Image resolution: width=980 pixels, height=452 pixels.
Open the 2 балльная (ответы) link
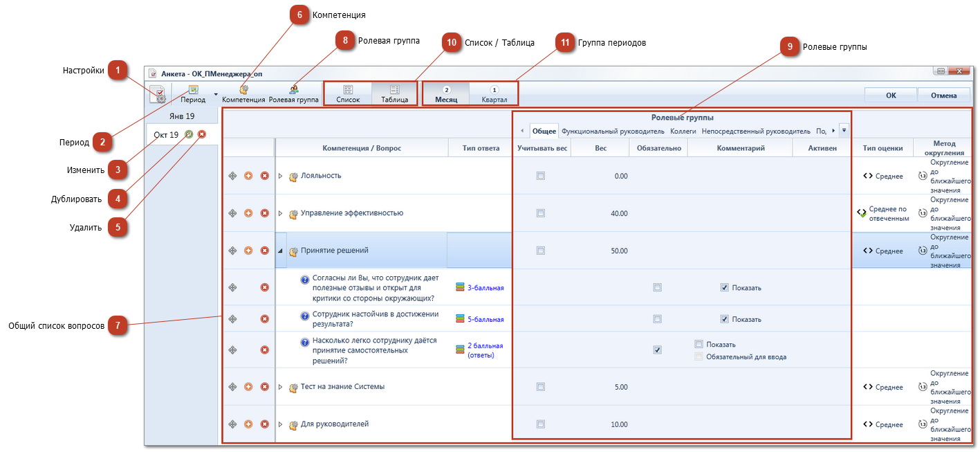tap(486, 350)
